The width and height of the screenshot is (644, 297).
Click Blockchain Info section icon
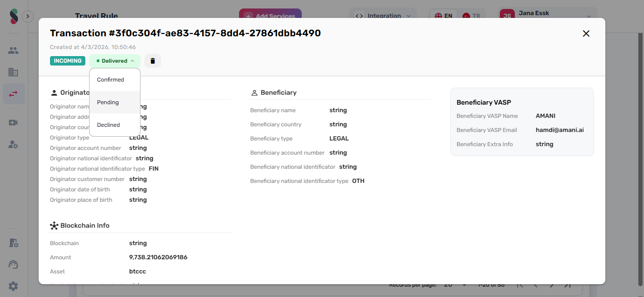coord(54,226)
